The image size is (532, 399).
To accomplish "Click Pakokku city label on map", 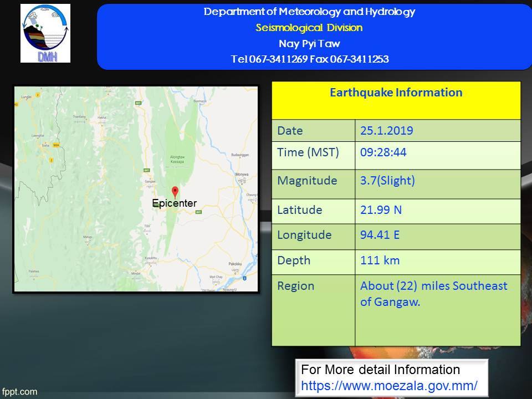I will pos(235,264).
